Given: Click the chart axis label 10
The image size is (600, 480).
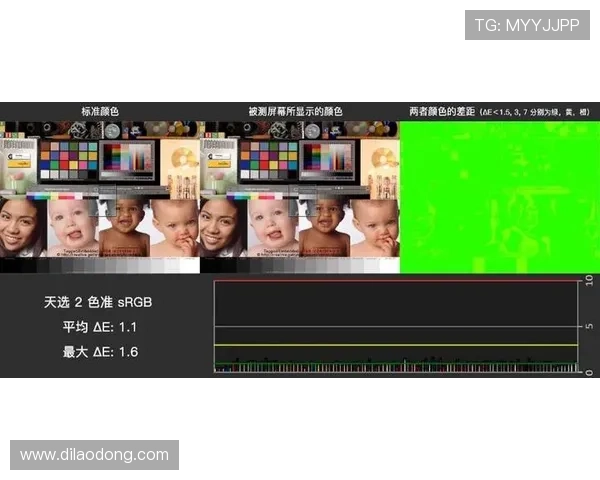Looking at the screenshot, I should pos(589,281).
